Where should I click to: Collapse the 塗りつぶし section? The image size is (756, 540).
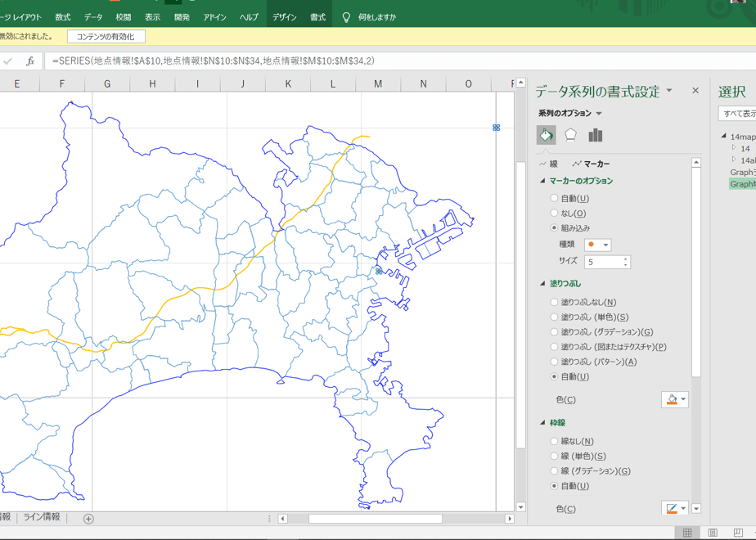click(542, 283)
